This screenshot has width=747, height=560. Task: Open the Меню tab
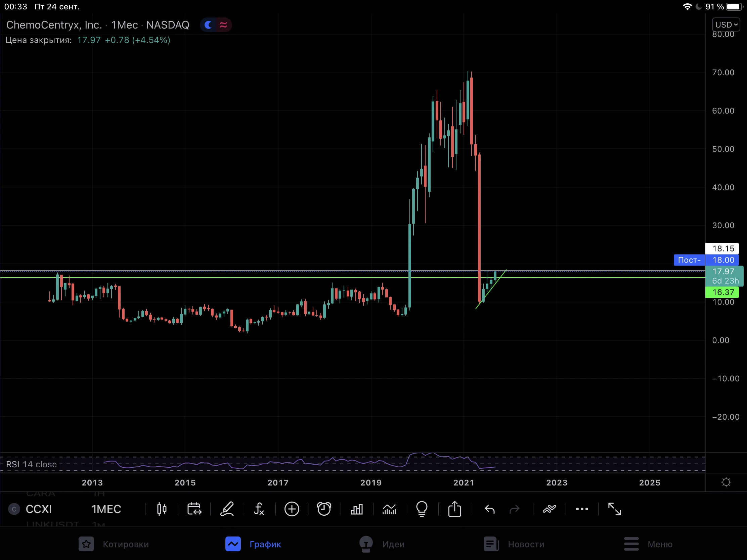[648, 544]
